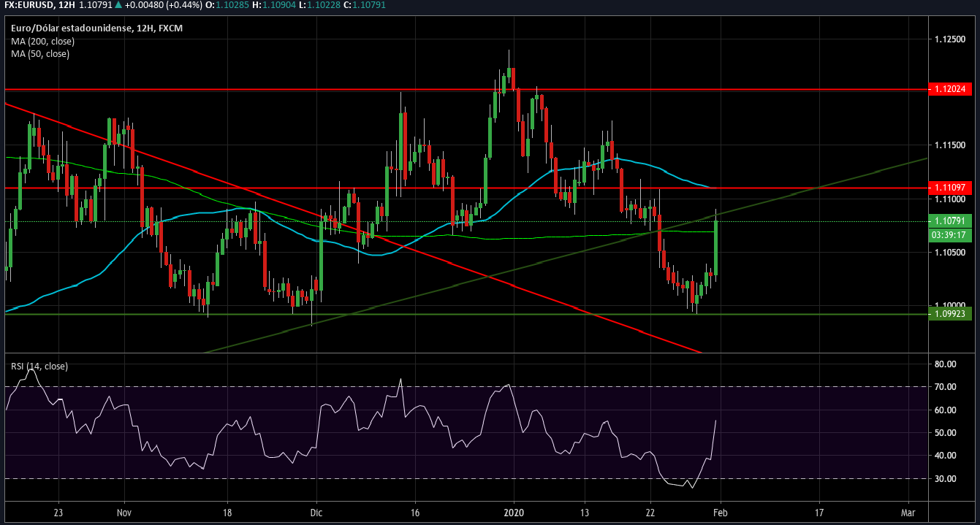Select the MA (200, close) indicator label
This screenshot has height=525, width=980.
pyautogui.click(x=42, y=42)
